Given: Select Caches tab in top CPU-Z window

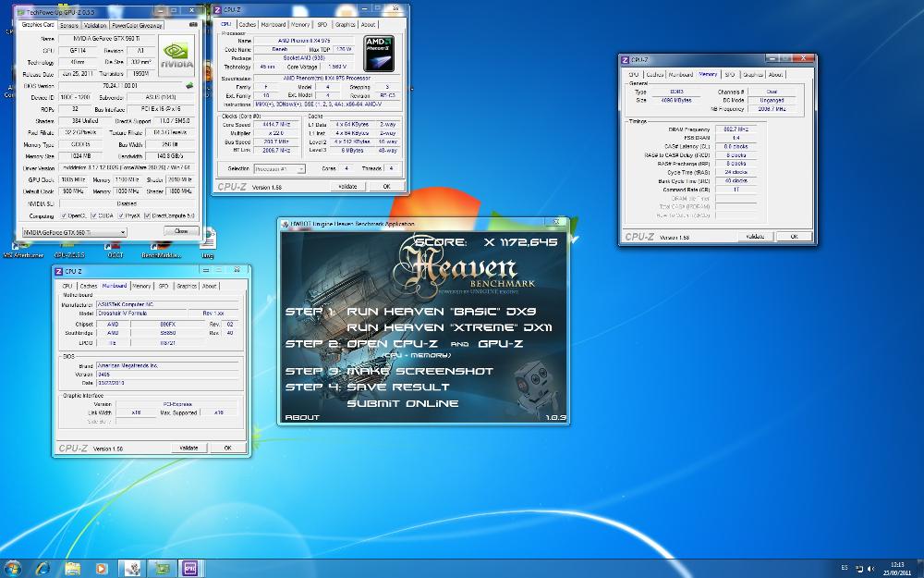Looking at the screenshot, I should (247, 25).
